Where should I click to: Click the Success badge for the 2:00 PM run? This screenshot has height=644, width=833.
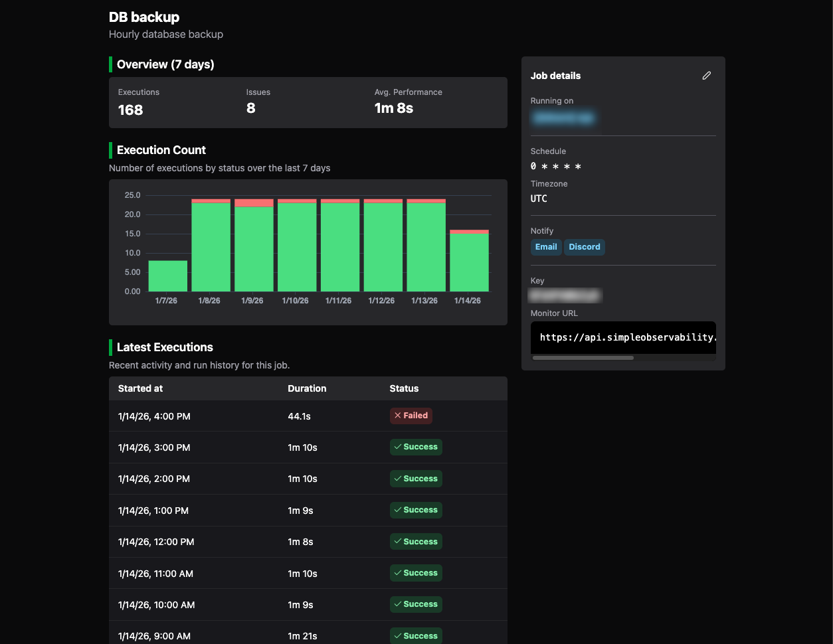[x=416, y=479]
